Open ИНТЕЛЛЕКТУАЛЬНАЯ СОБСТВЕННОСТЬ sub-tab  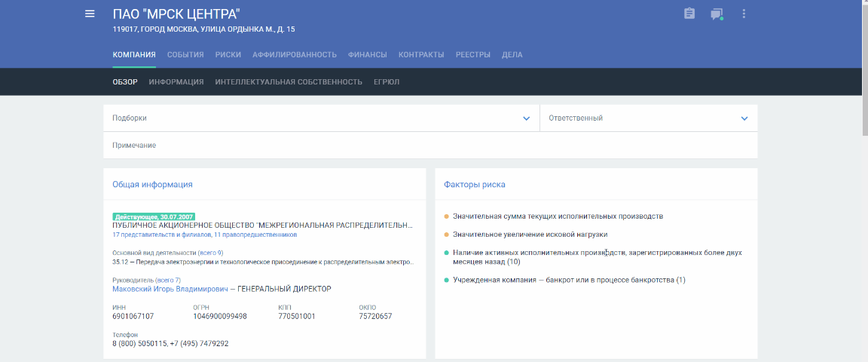289,82
